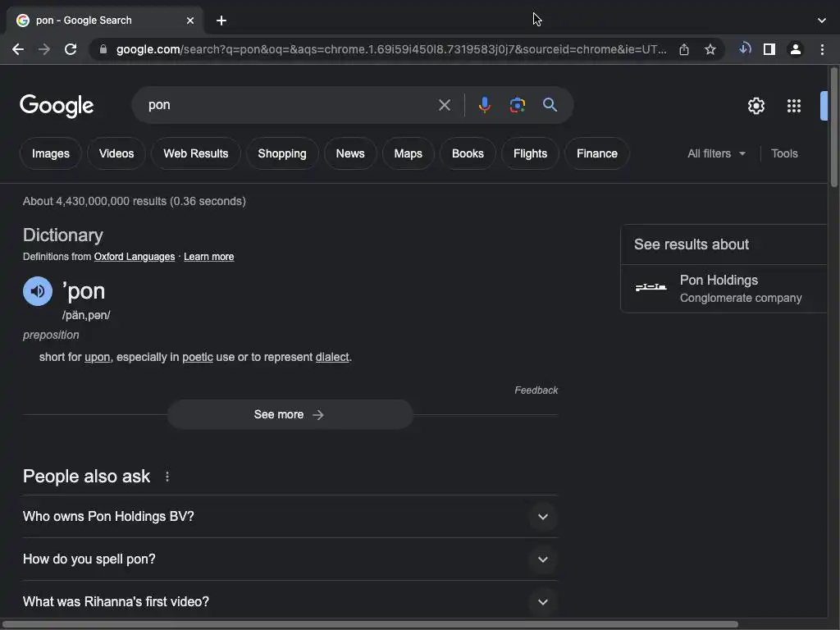Select the Web Results filter

195,153
